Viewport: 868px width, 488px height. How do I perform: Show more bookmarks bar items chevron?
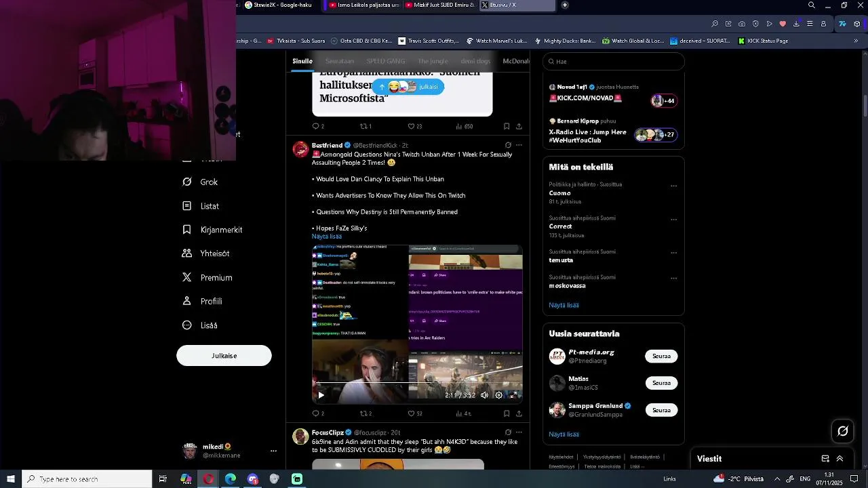click(856, 41)
